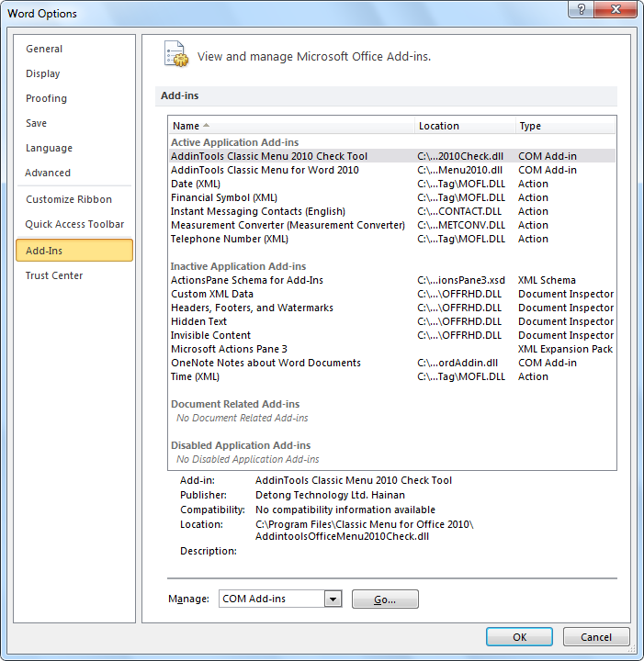The width and height of the screenshot is (644, 661).
Task: Click the XML Schema type cell
Action: click(547, 280)
